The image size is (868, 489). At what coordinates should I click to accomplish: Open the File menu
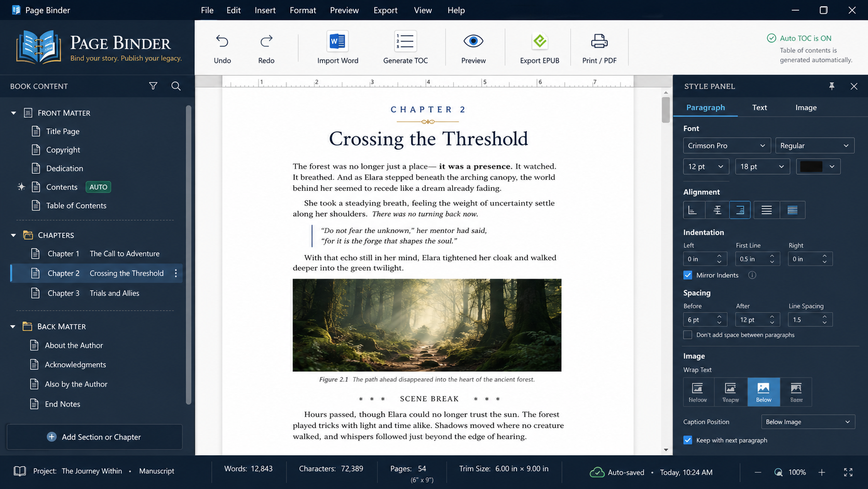point(207,10)
